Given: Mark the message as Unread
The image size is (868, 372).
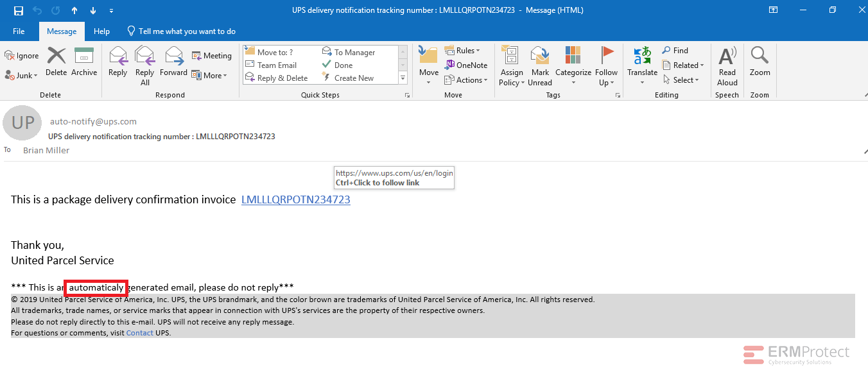Looking at the screenshot, I should point(540,65).
